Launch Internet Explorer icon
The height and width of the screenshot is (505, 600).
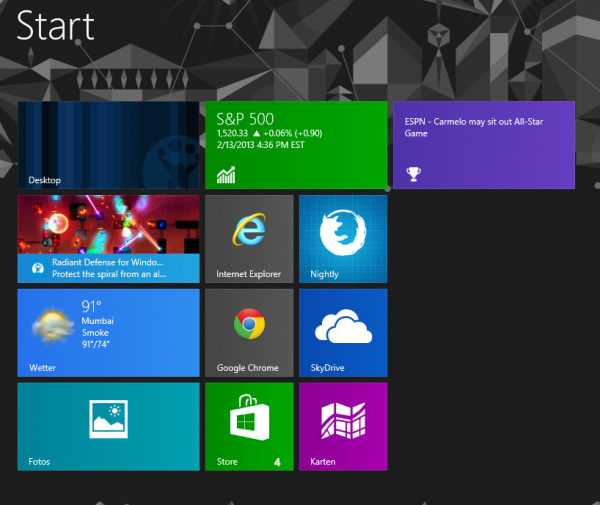(249, 230)
